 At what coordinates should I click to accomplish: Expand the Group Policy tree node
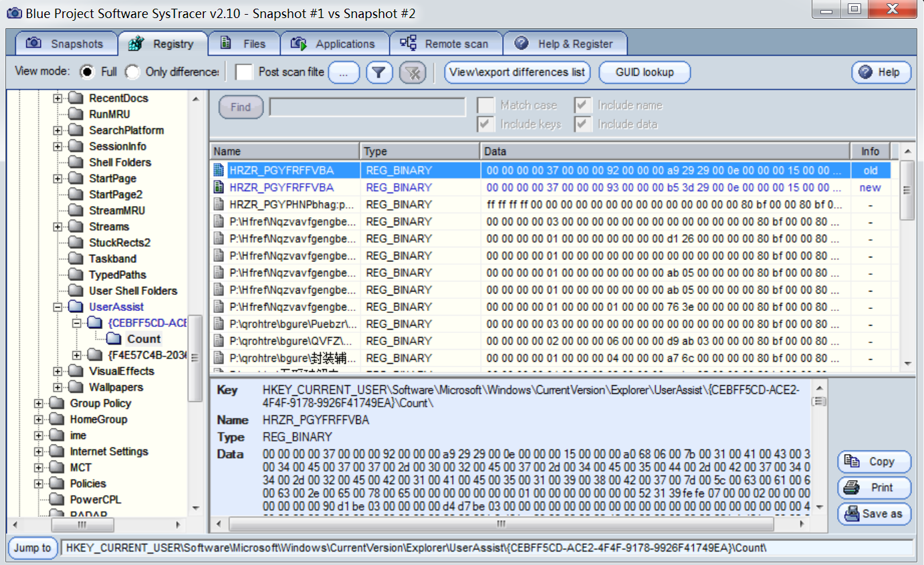click(39, 403)
